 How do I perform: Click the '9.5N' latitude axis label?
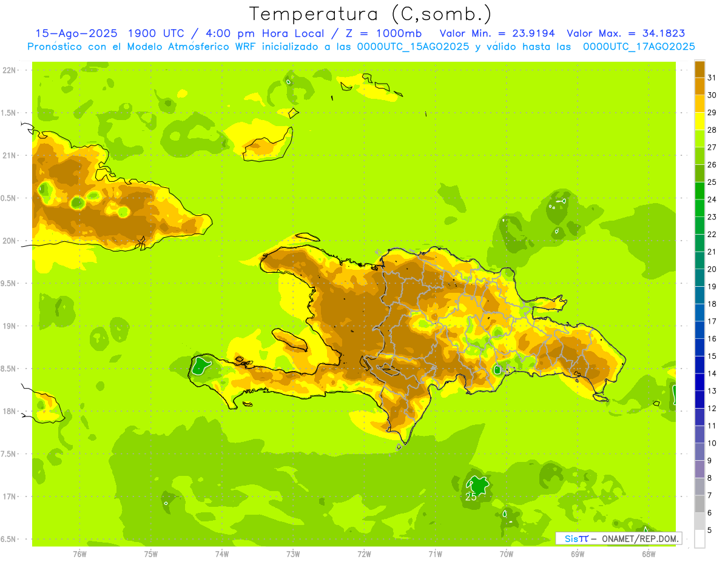pyautogui.click(x=10, y=283)
